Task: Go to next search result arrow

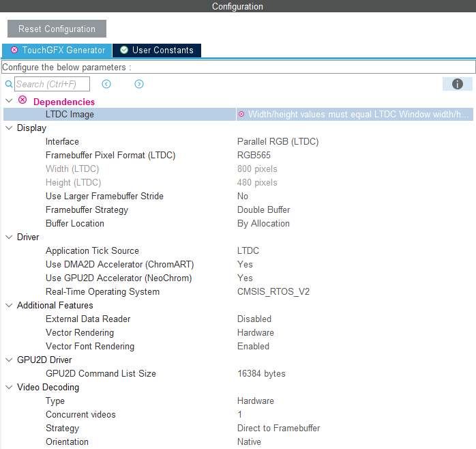Action: pyautogui.click(x=139, y=84)
